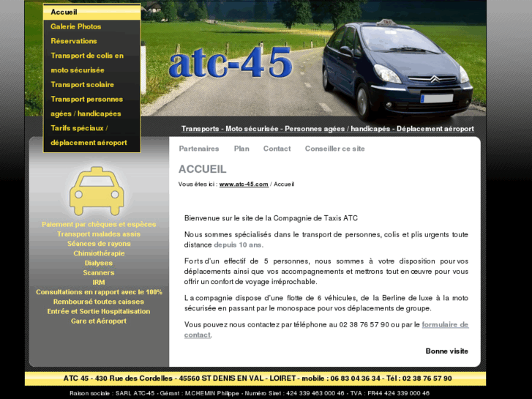Click 'Bienvenue sur le site de la Compagnie' line
Screen dimensions: 532x399
click(271, 218)
